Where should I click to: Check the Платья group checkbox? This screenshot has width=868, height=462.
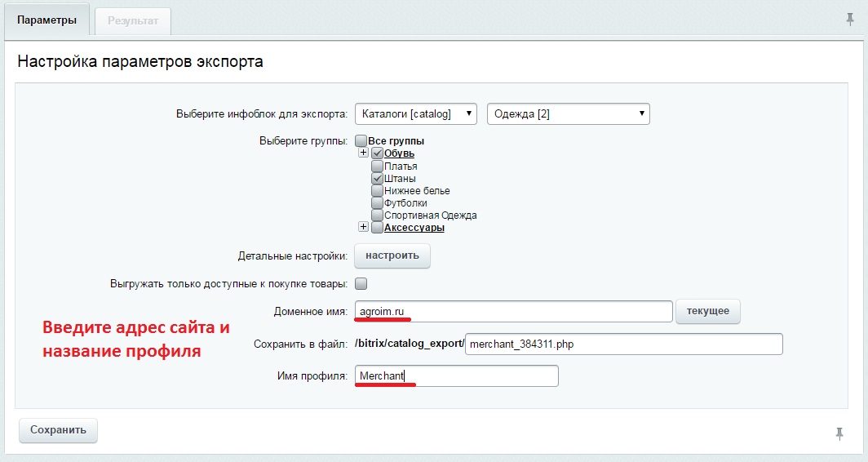point(377,166)
